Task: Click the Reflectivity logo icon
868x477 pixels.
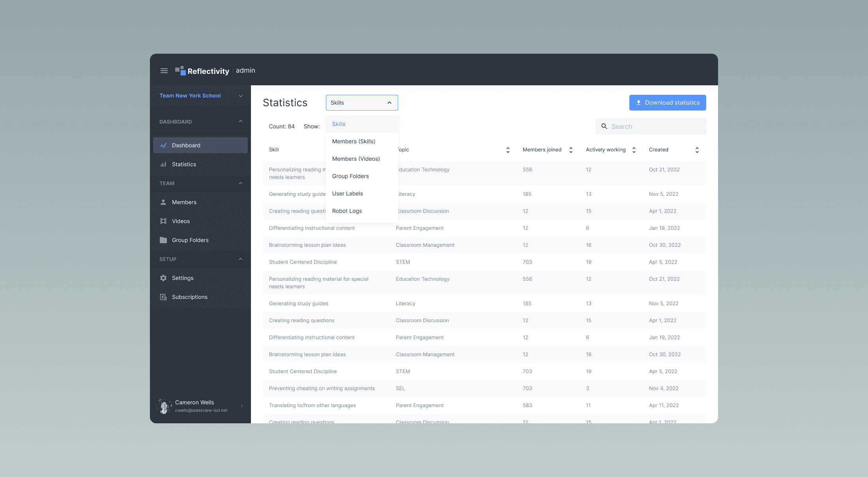Action: pos(180,71)
